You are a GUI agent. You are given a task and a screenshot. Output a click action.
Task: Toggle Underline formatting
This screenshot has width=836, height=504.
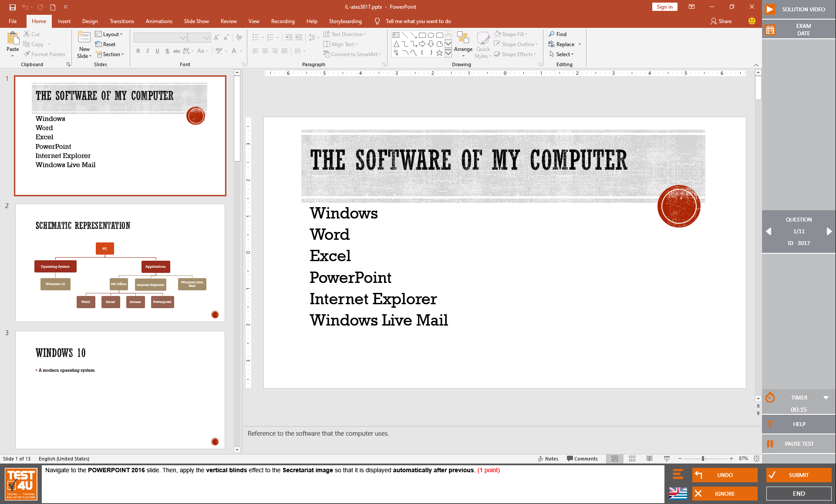coord(157,51)
